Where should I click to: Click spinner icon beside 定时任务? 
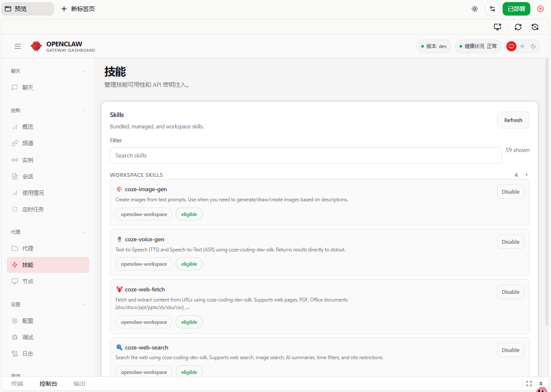[x=15, y=209]
